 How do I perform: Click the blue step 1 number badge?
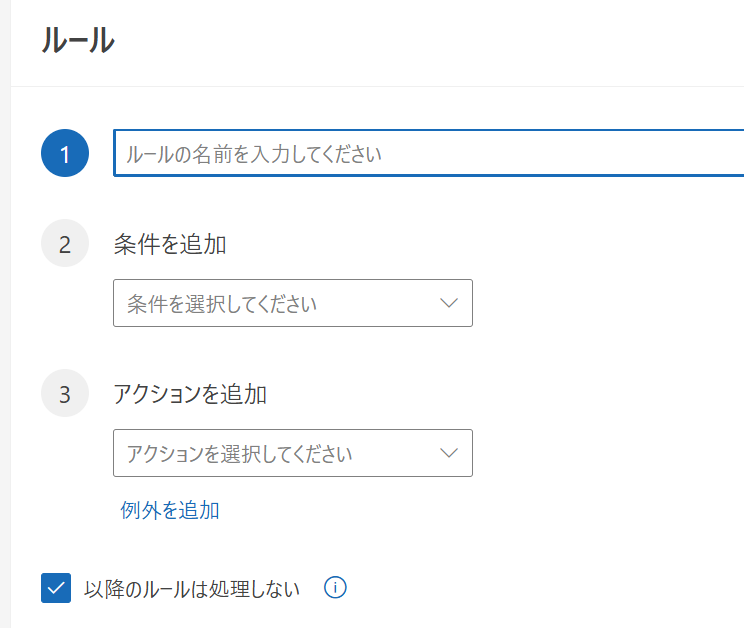click(65, 154)
